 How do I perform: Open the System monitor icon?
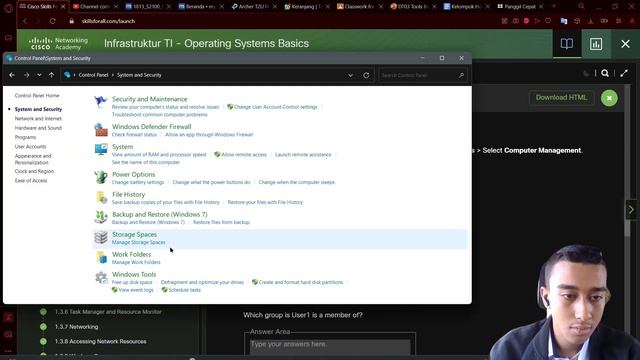[x=101, y=149]
